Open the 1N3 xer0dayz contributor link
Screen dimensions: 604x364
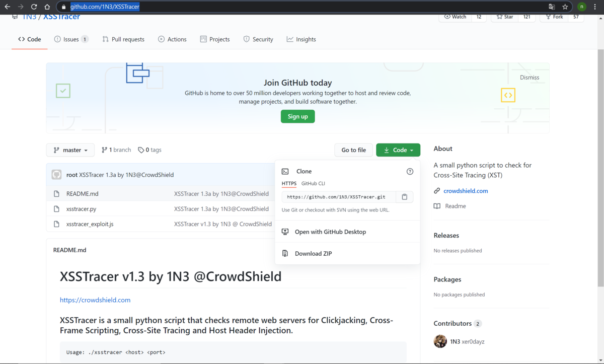click(467, 341)
